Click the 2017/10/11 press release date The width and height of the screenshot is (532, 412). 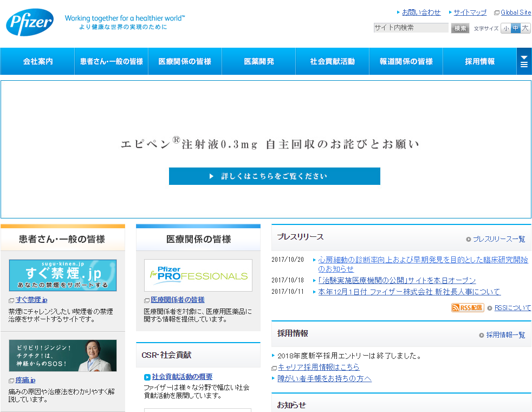[x=287, y=292]
